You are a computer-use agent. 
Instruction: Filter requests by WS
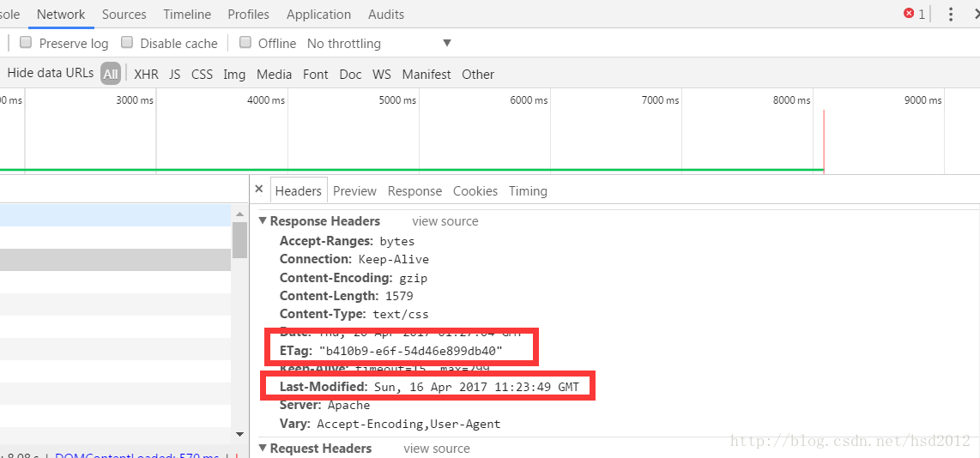pos(382,75)
